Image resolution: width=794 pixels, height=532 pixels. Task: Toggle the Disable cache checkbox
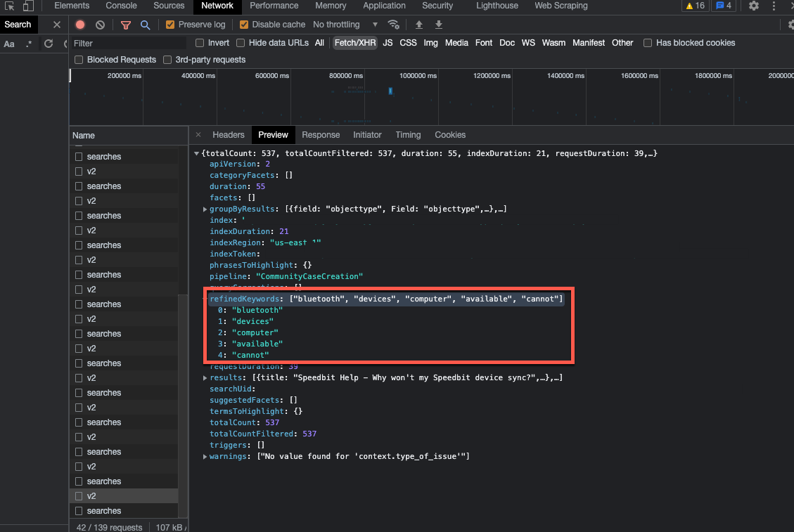click(x=244, y=25)
